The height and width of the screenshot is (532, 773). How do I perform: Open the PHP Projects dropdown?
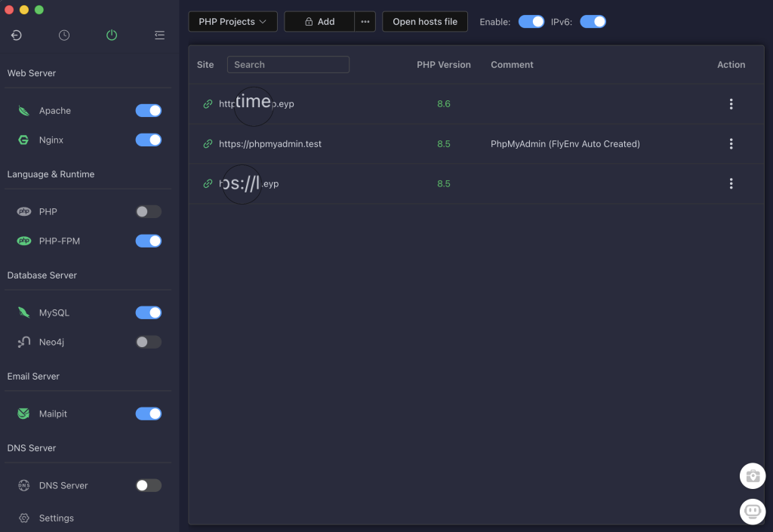point(233,22)
